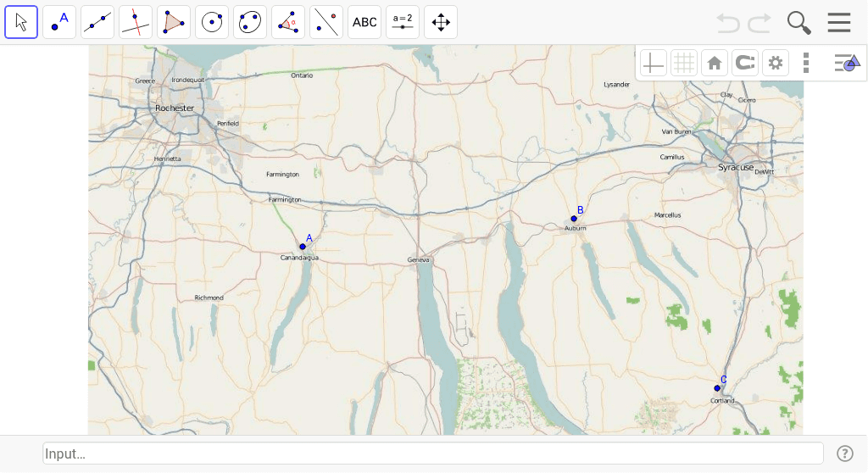This screenshot has width=868, height=473.
Task: Select the Line through two points tool
Action: [x=97, y=22]
